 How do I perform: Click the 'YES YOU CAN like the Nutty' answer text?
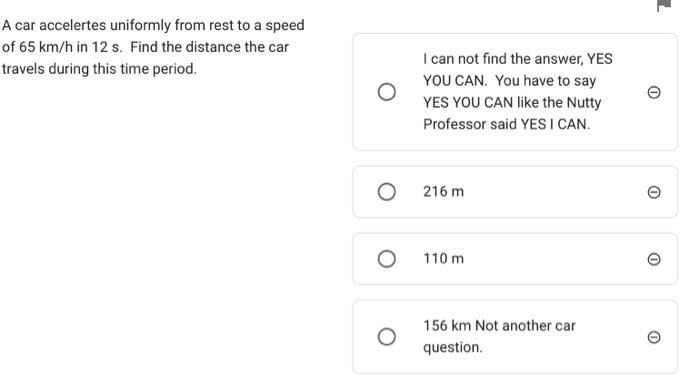click(512, 103)
